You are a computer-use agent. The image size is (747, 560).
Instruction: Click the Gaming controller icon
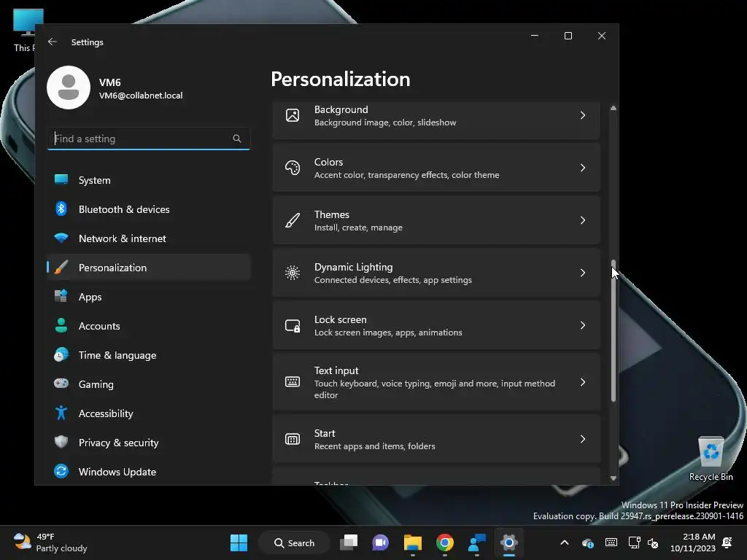(61, 384)
